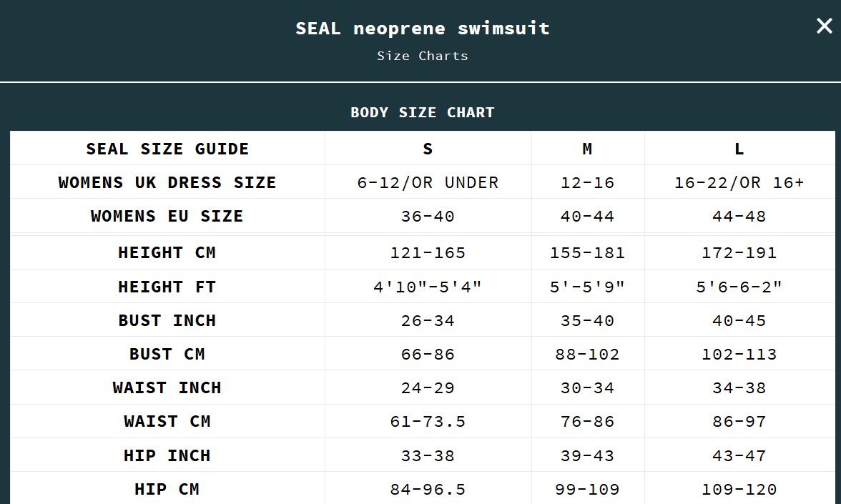Click the WOMENS UK DRESS SIZE row label
The height and width of the screenshot is (504, 841).
point(167,182)
